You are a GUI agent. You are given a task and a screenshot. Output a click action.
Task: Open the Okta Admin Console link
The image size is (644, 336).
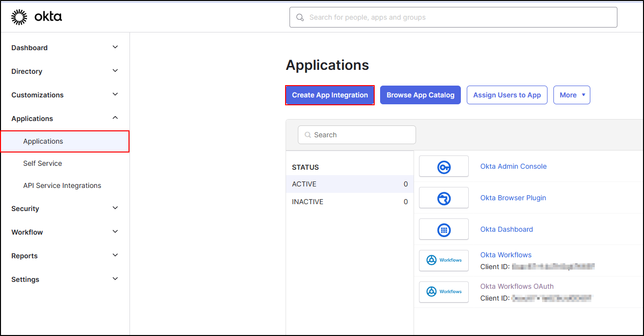tap(513, 166)
